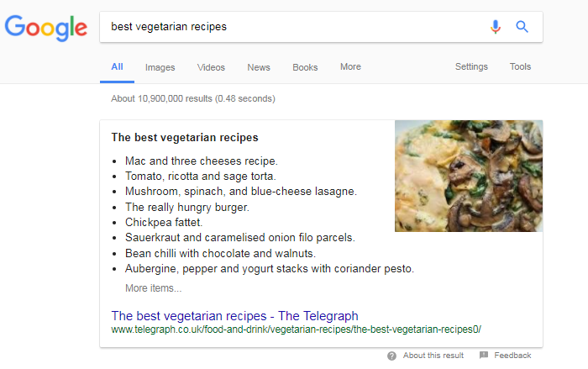The width and height of the screenshot is (588, 369).
Task: Click the microphone voice search icon
Action: click(496, 27)
